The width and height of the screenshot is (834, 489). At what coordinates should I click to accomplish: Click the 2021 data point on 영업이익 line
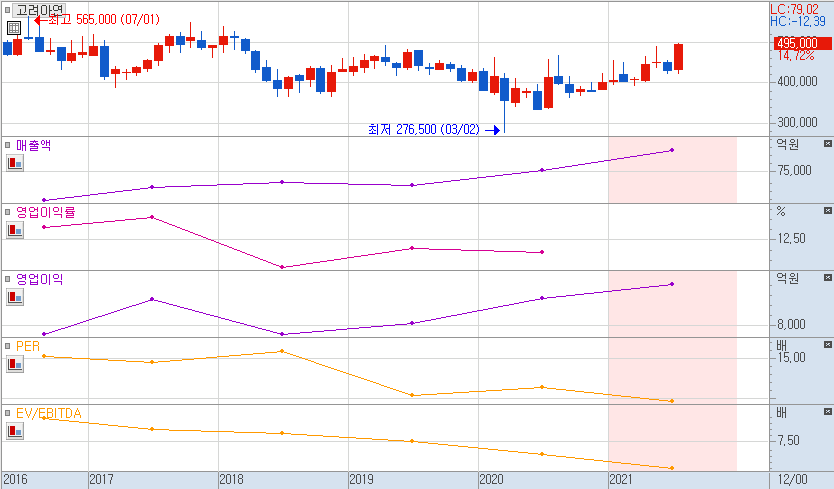(672, 284)
